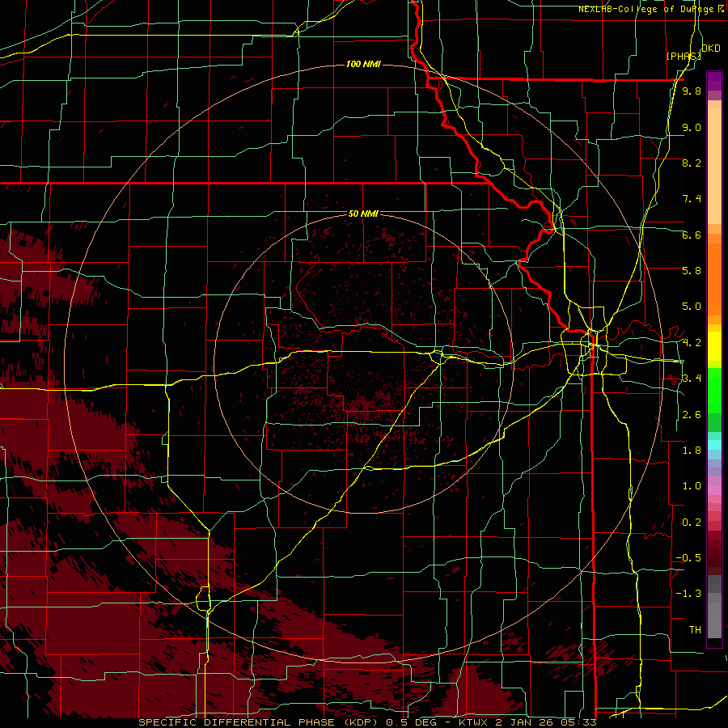Click the KTWX 2 JAN 26 05:33 timestamp

[x=527, y=722]
